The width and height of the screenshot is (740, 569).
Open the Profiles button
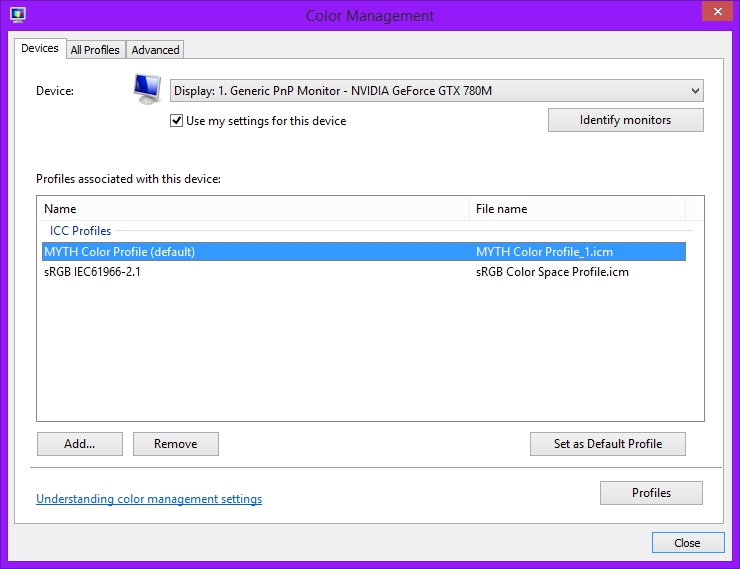[651, 493]
